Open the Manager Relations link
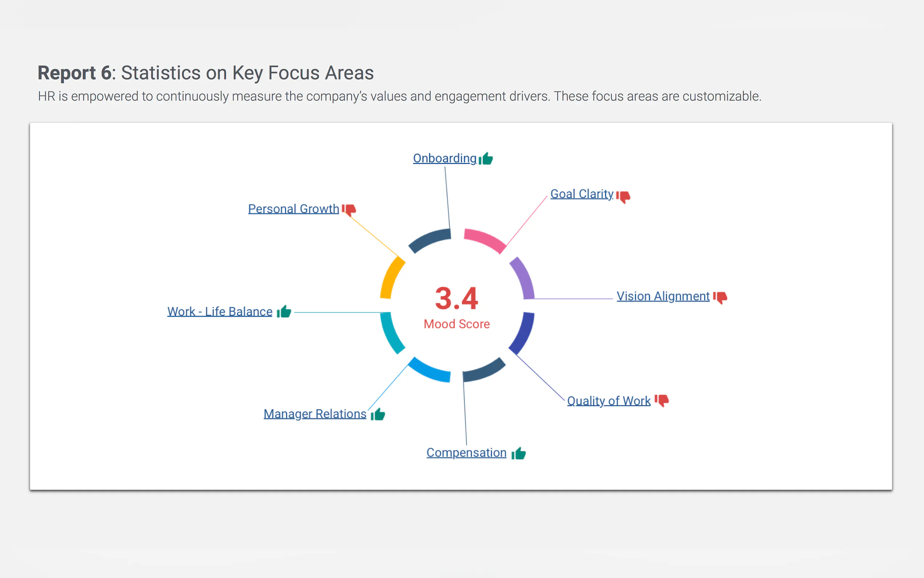 (x=315, y=413)
